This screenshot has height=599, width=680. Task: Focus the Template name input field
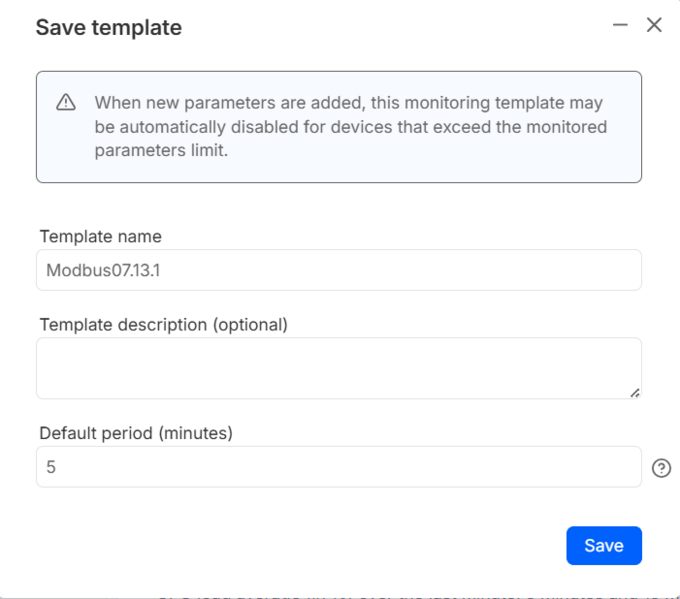338,270
